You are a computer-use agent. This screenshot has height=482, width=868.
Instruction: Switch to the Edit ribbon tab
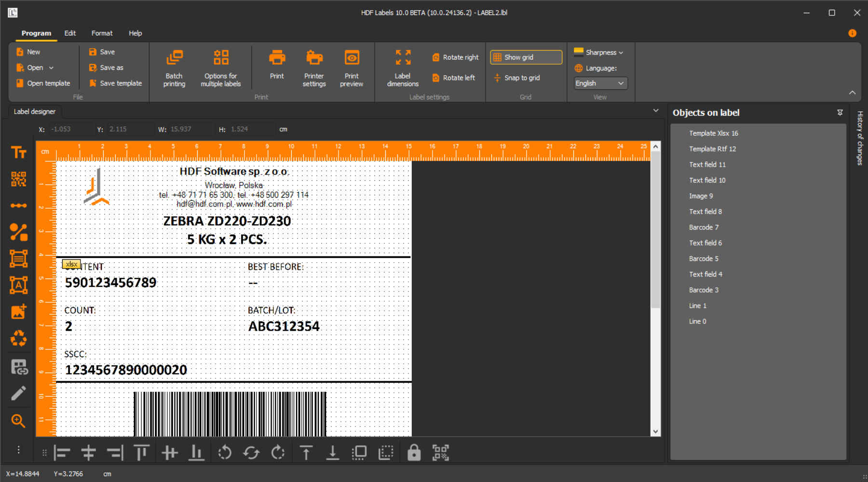(x=70, y=33)
